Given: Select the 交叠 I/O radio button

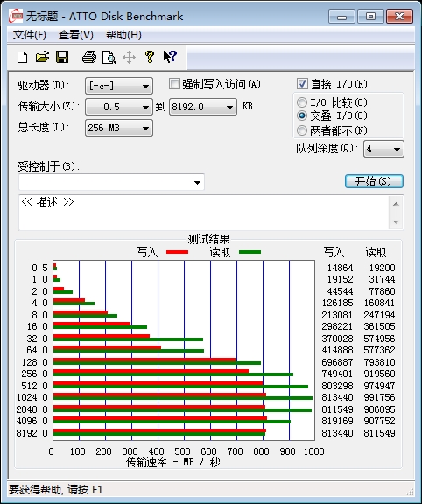Looking at the screenshot, I should (302, 115).
